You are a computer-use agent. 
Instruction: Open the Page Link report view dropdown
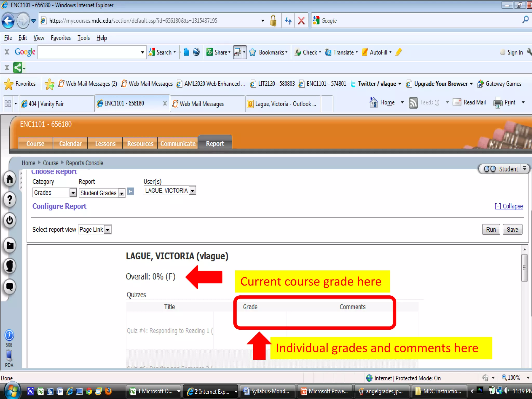pyautogui.click(x=108, y=230)
